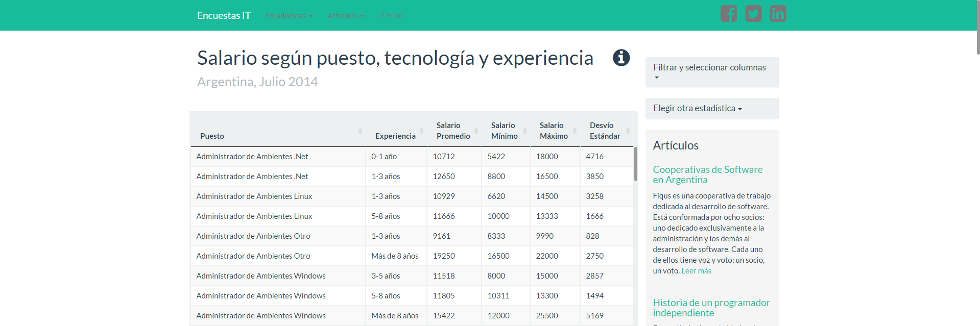The image size is (980, 326).
Task: Select the cell with value 13333
Action: click(555, 216)
